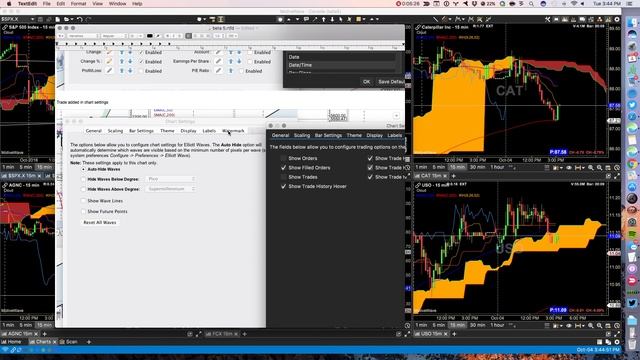Click the undo icon in MotiveWave toolbar

pyautogui.click(x=80, y=19)
